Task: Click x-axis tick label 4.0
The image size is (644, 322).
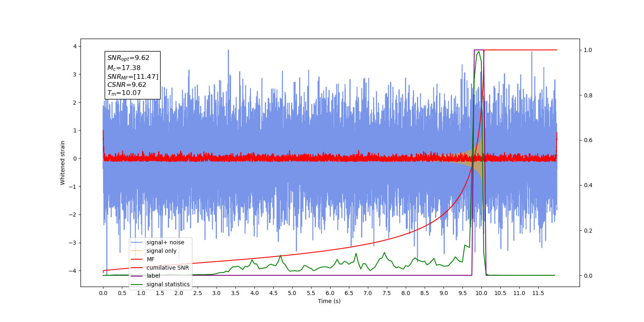Action: tap(254, 293)
